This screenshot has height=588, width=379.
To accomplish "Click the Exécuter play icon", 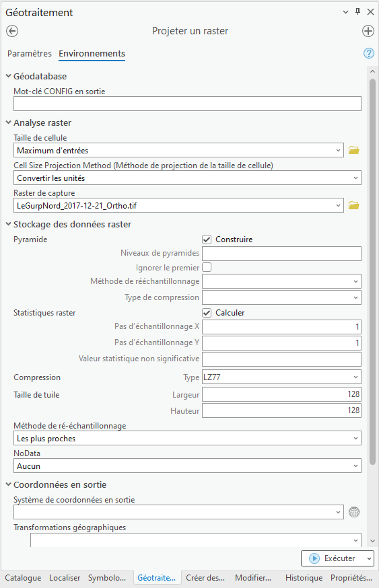I will tap(314, 558).
